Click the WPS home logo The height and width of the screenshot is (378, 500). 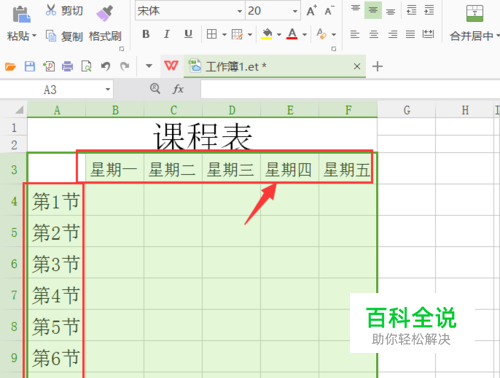coord(171,66)
